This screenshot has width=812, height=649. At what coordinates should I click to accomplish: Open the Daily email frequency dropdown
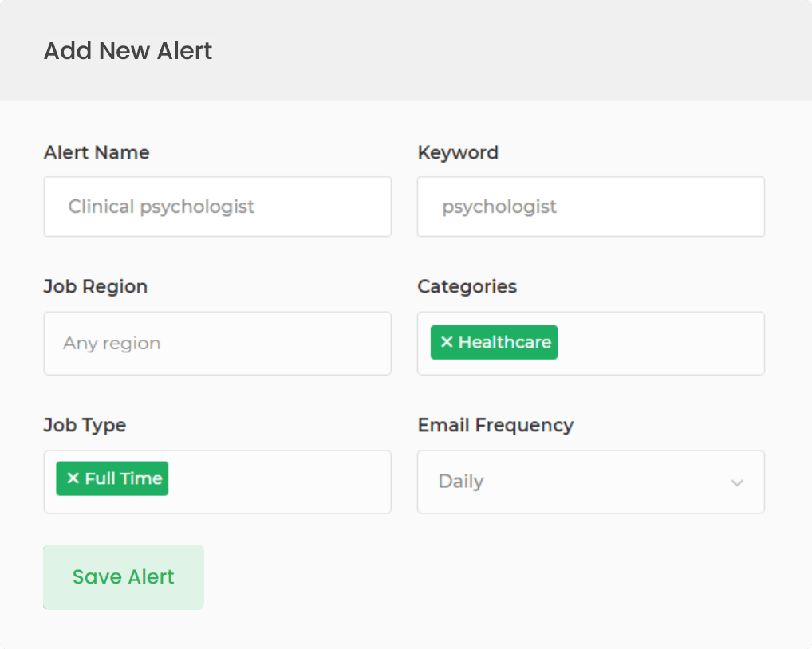(590, 482)
